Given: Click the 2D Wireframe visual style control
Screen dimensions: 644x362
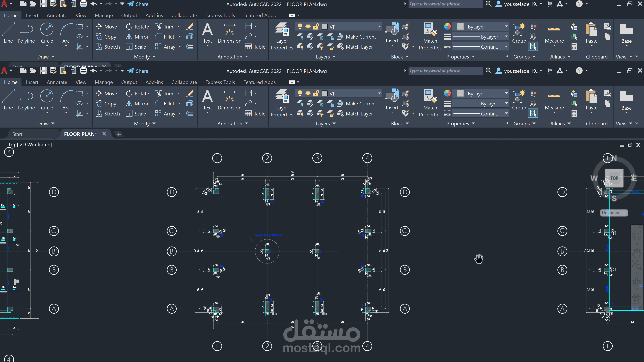Looking at the screenshot, I should pos(35,145).
